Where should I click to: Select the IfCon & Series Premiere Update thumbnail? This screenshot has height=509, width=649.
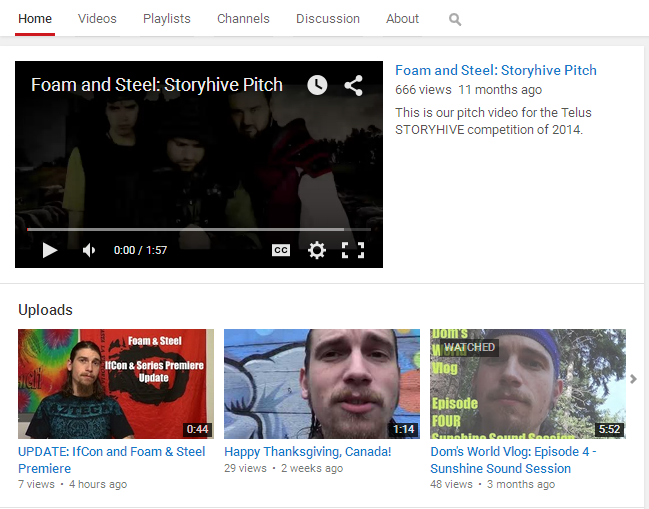point(116,384)
